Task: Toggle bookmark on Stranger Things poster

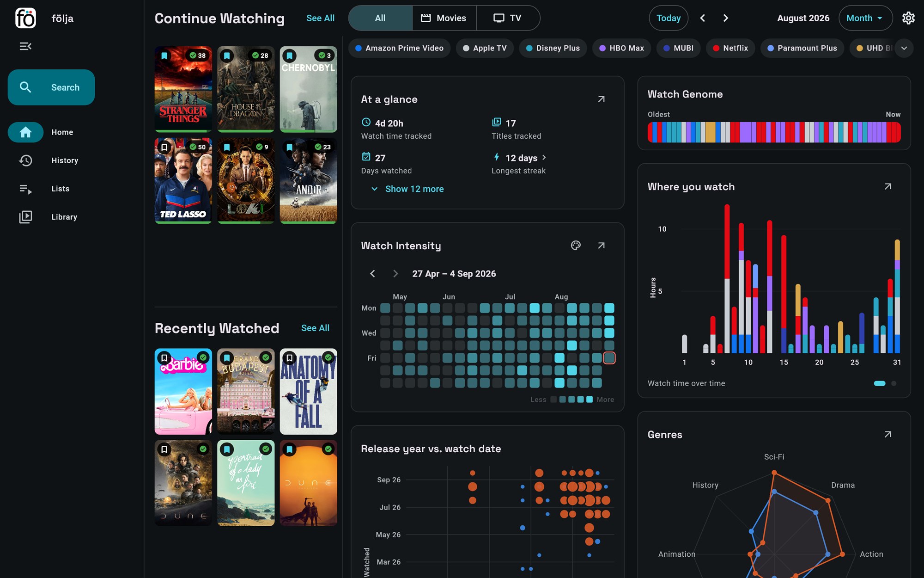Action: tap(164, 55)
